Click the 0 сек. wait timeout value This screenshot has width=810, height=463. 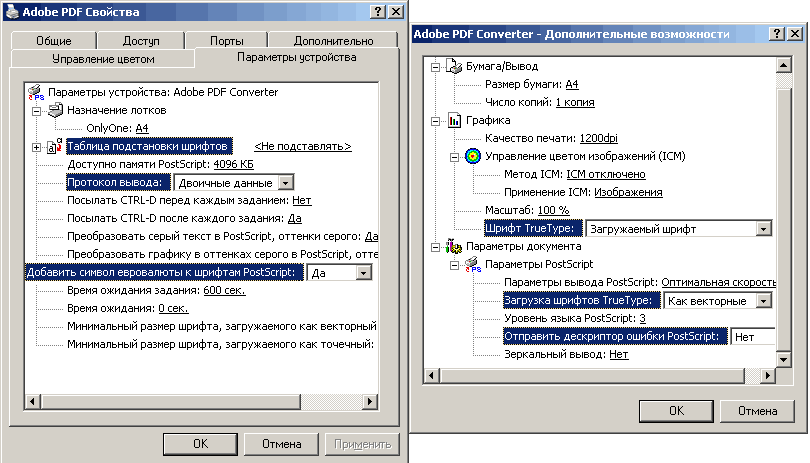(x=173, y=308)
